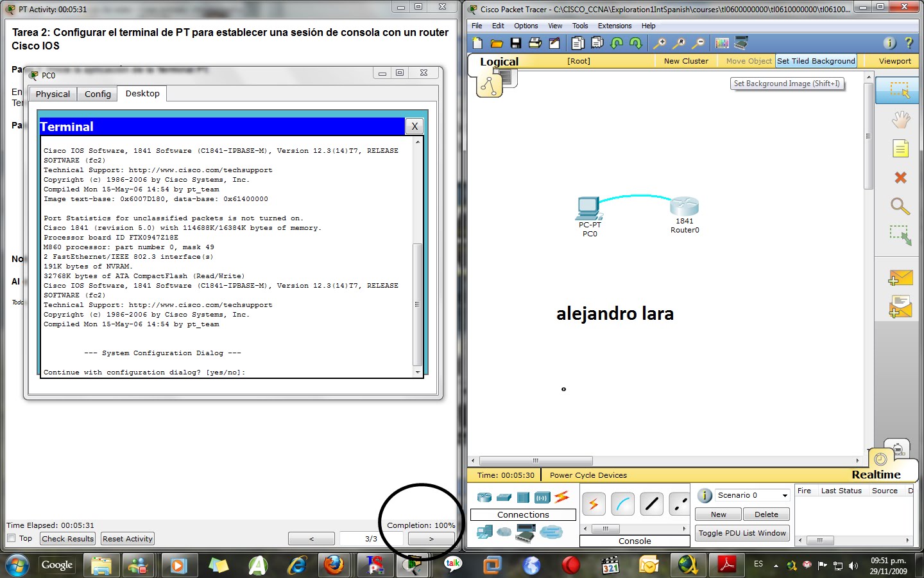Select the Wireless Devices category icon
This screenshot has height=578, width=924.
coord(542,497)
